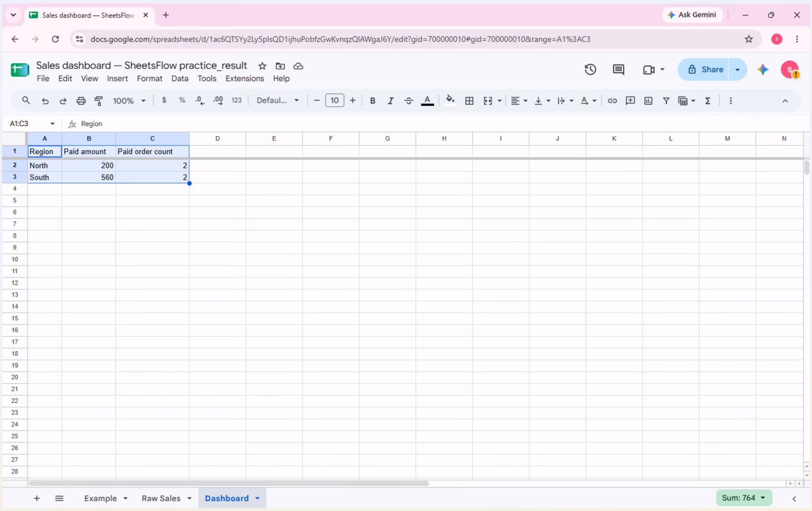Open the Format menu
Screen dimensions: 812x511
tap(149, 79)
